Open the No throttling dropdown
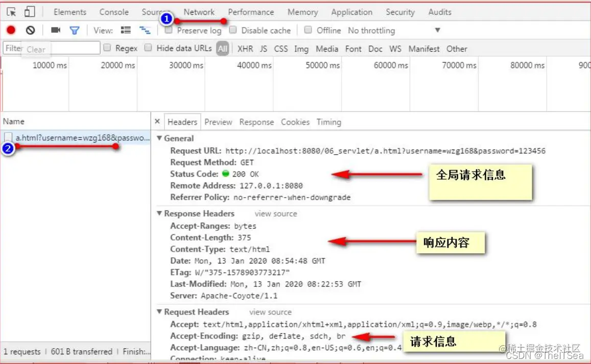The width and height of the screenshot is (591, 364). tap(394, 30)
